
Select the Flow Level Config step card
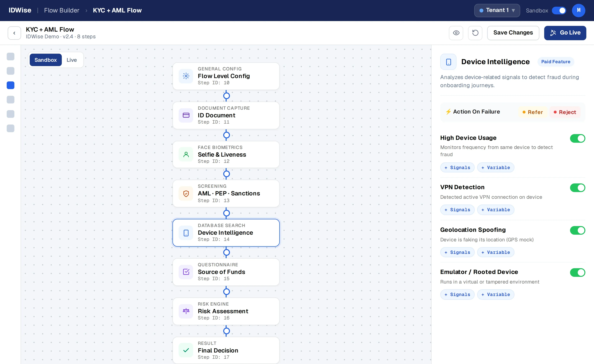coord(226,76)
